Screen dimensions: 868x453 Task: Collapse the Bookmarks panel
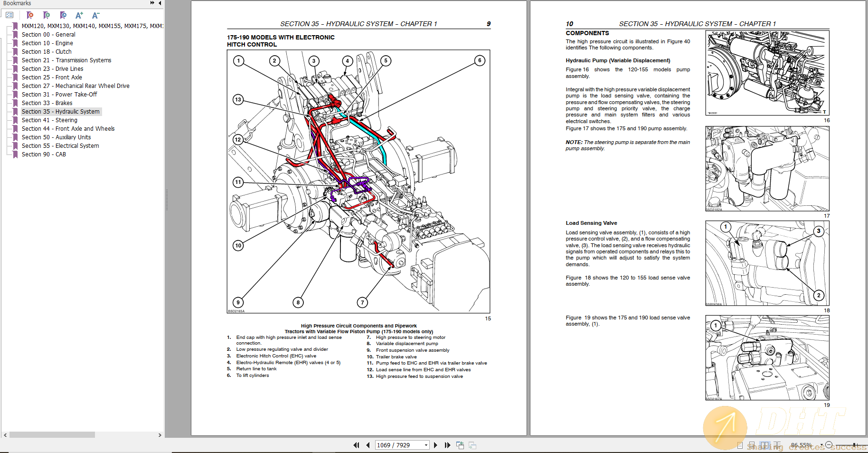point(160,3)
